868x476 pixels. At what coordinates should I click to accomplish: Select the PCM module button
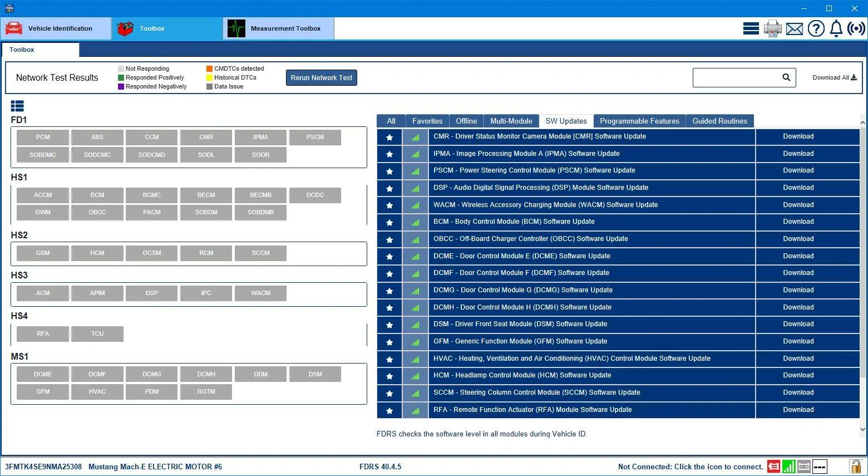pyautogui.click(x=43, y=137)
